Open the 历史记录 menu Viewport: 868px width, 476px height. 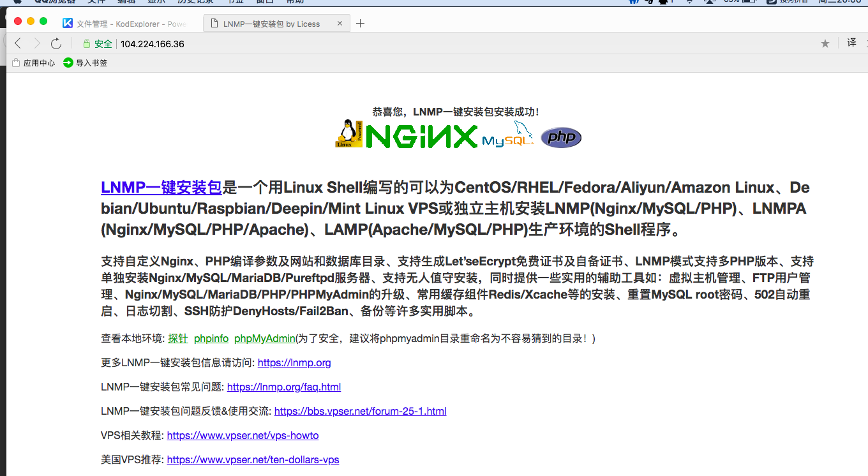click(x=195, y=2)
